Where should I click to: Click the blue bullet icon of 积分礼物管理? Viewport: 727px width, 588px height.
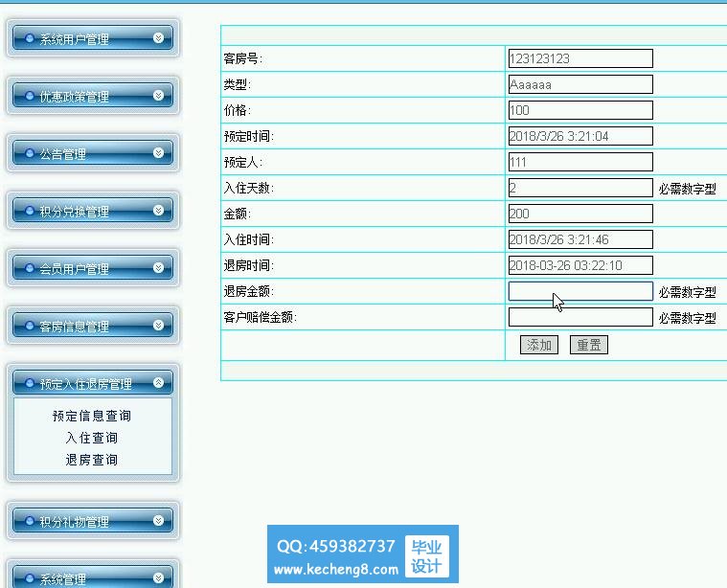[30, 521]
